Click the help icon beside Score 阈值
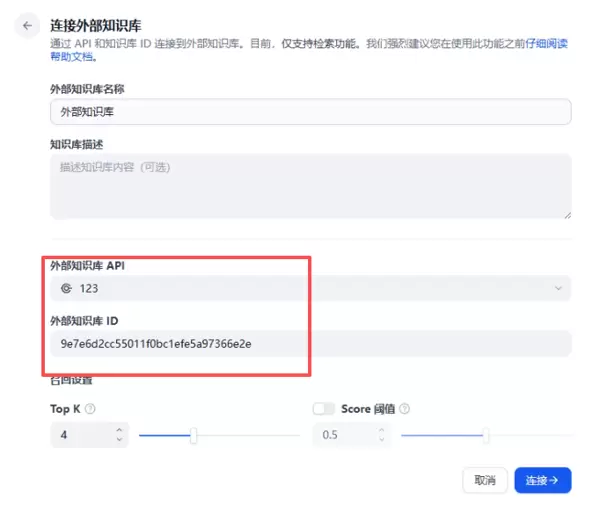The width and height of the screenshot is (600, 508). tap(404, 409)
